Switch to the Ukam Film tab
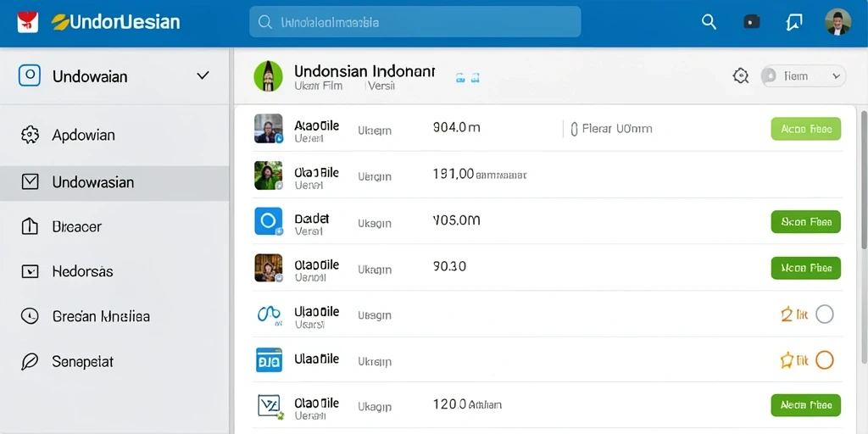Image resolution: width=868 pixels, height=434 pixels. coord(319,86)
